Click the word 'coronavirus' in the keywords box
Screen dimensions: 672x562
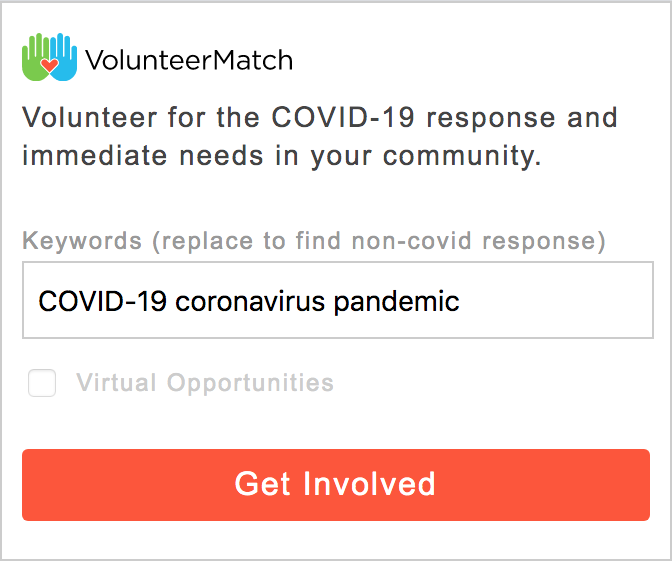pos(250,301)
